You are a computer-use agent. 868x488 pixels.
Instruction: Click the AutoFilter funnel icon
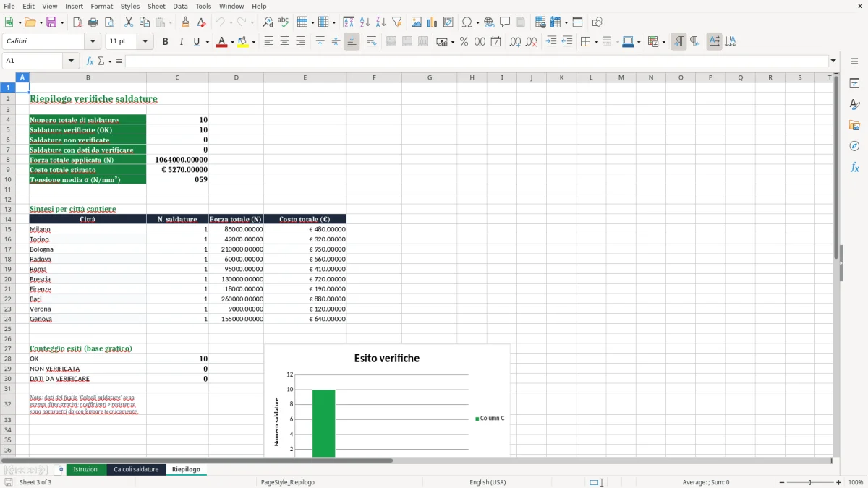(x=397, y=22)
